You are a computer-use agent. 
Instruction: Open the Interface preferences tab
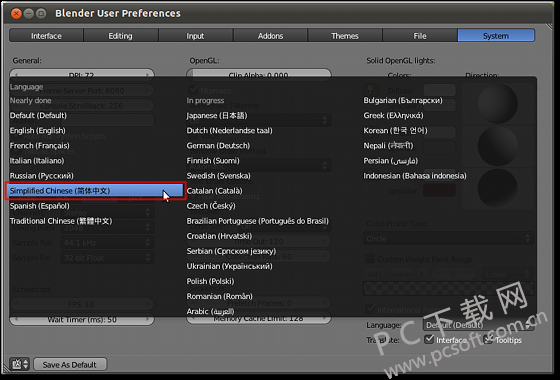[46, 36]
